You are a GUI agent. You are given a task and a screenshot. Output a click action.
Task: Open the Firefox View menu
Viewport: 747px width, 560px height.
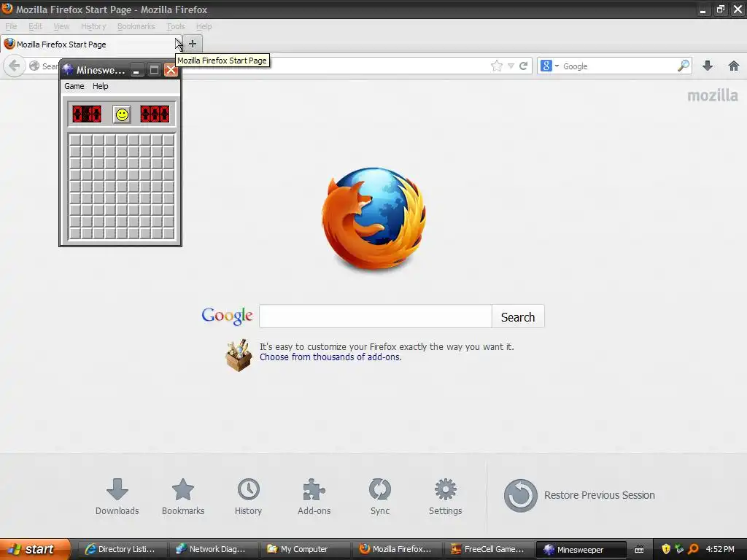click(x=61, y=26)
